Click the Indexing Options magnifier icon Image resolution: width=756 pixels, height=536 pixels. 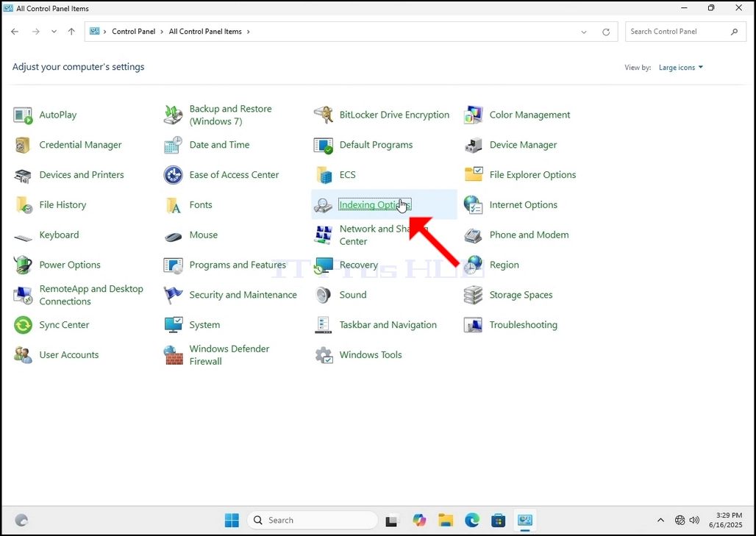pos(323,205)
